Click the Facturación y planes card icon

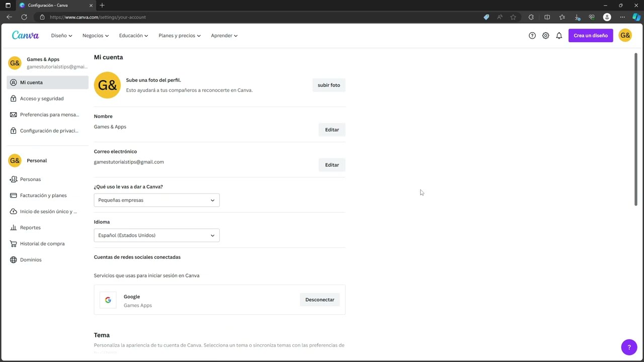(14, 195)
